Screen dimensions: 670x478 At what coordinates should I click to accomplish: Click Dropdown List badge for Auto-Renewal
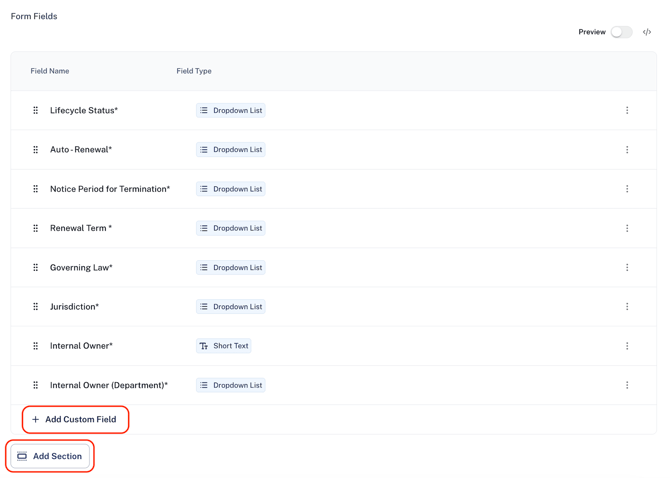click(231, 150)
